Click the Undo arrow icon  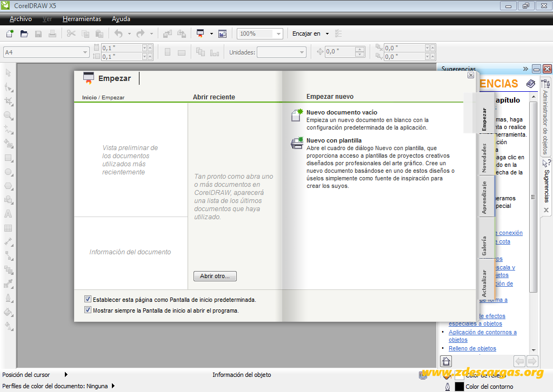click(118, 34)
